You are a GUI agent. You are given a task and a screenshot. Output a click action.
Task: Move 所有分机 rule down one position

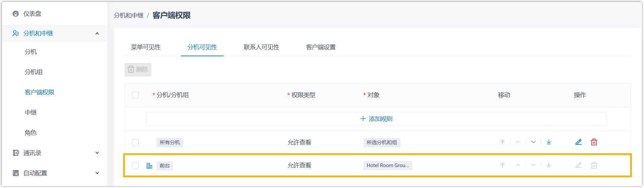tap(533, 142)
